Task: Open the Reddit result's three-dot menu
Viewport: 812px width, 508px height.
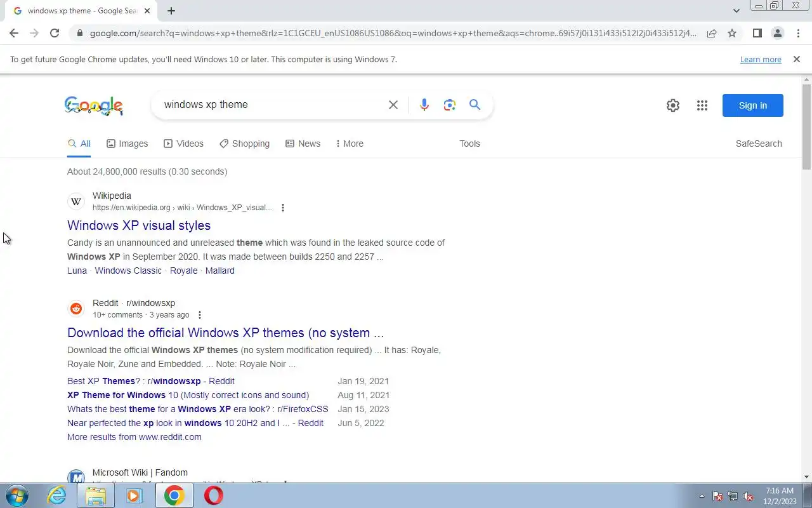Action: [x=200, y=315]
